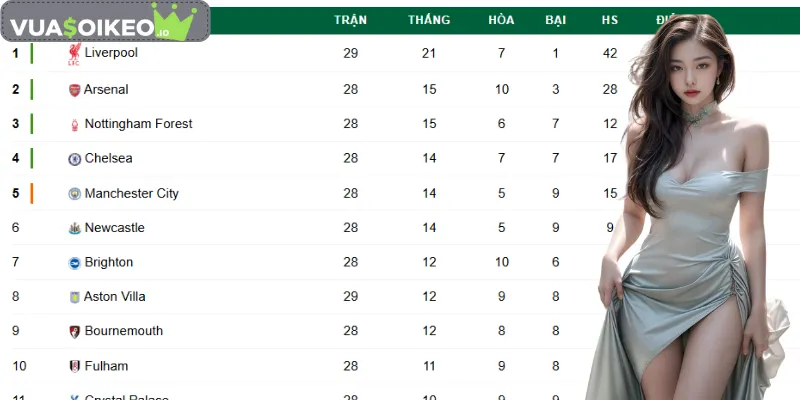
Task: Sort by the HS column header
Action: [610, 20]
